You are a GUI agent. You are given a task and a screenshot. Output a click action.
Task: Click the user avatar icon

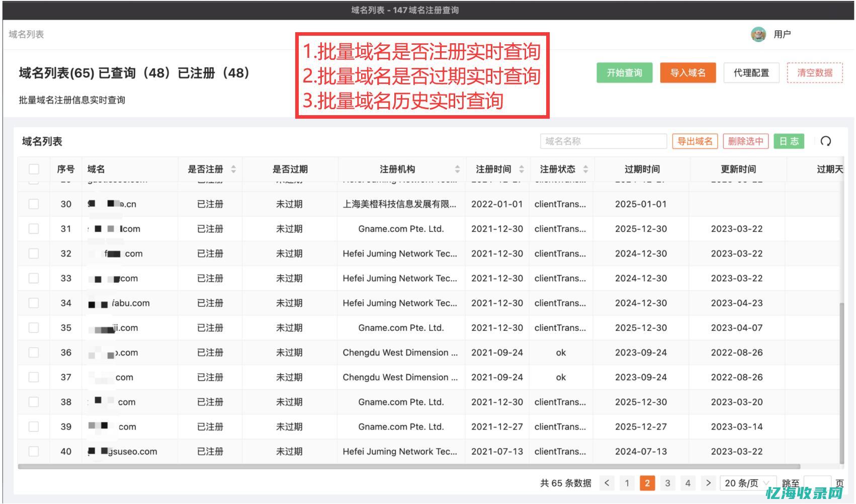[x=758, y=34]
